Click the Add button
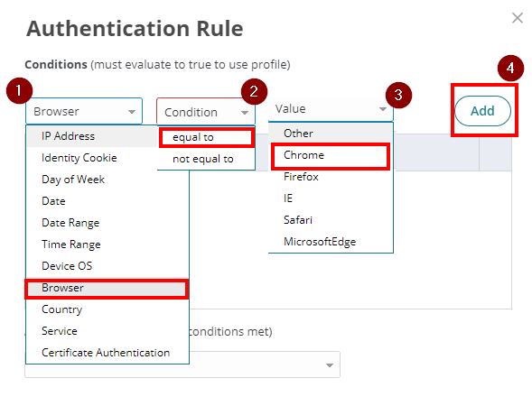532x406 pixels. point(482,111)
